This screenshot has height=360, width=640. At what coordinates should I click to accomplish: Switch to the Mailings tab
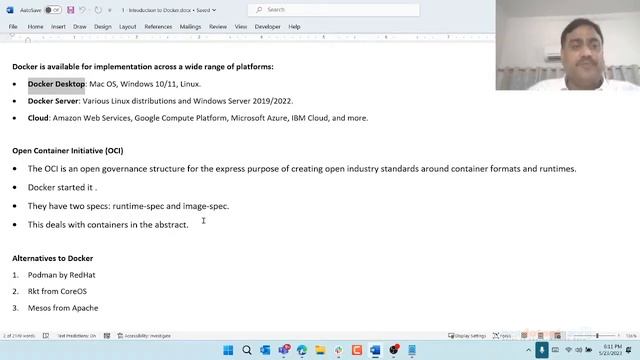pyautogui.click(x=190, y=27)
